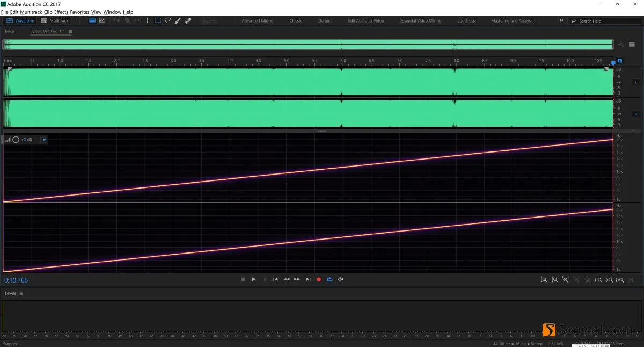
Task: Open the navigator list options icon
Action: (632, 45)
